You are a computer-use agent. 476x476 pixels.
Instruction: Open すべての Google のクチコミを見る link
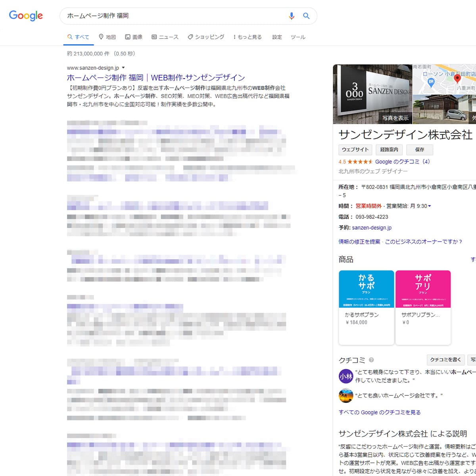pos(380,413)
